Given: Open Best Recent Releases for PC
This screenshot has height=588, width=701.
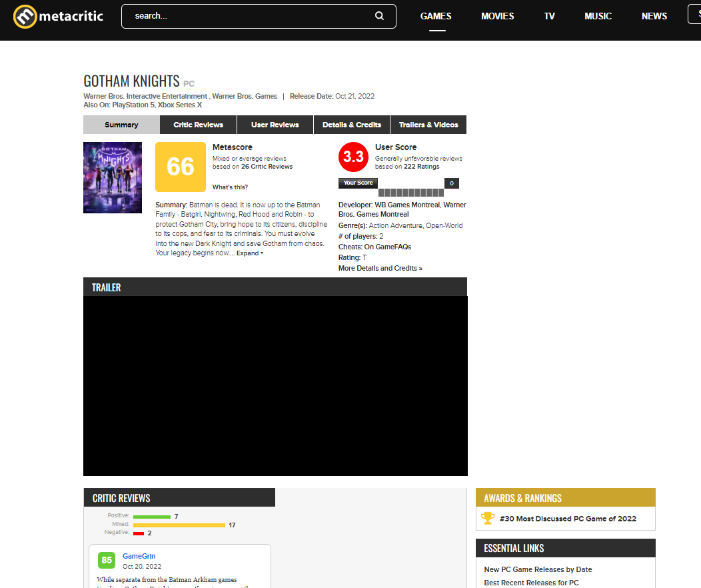Looking at the screenshot, I should pyautogui.click(x=531, y=583).
